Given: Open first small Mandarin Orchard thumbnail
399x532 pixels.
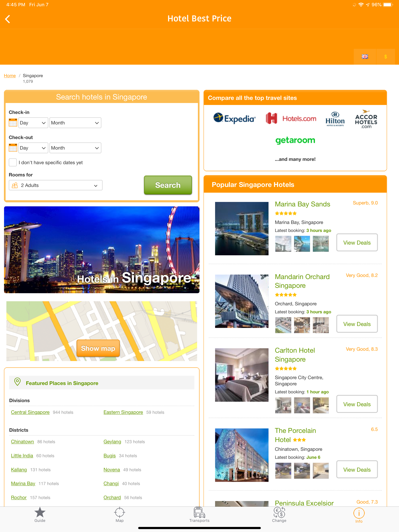Looking at the screenshot, I should 283,325.
